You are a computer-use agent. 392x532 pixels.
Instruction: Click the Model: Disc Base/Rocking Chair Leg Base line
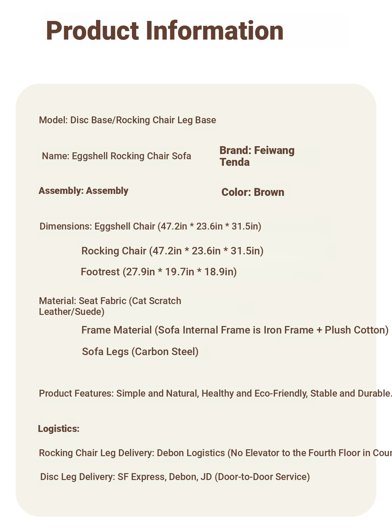pyautogui.click(x=127, y=120)
